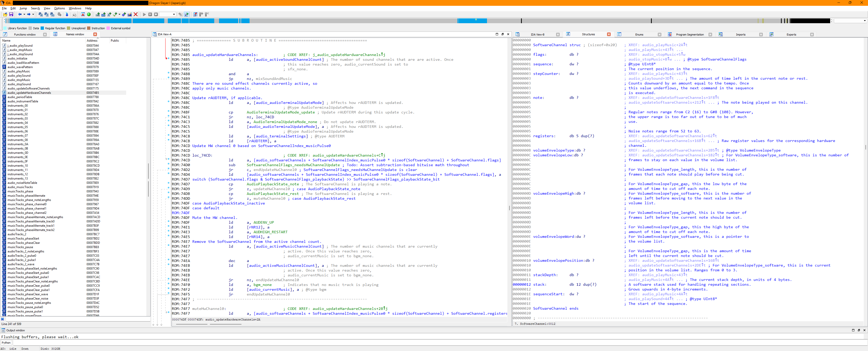Click the create DATA icon
The height and width of the screenshot is (351, 868).
click(x=103, y=14)
